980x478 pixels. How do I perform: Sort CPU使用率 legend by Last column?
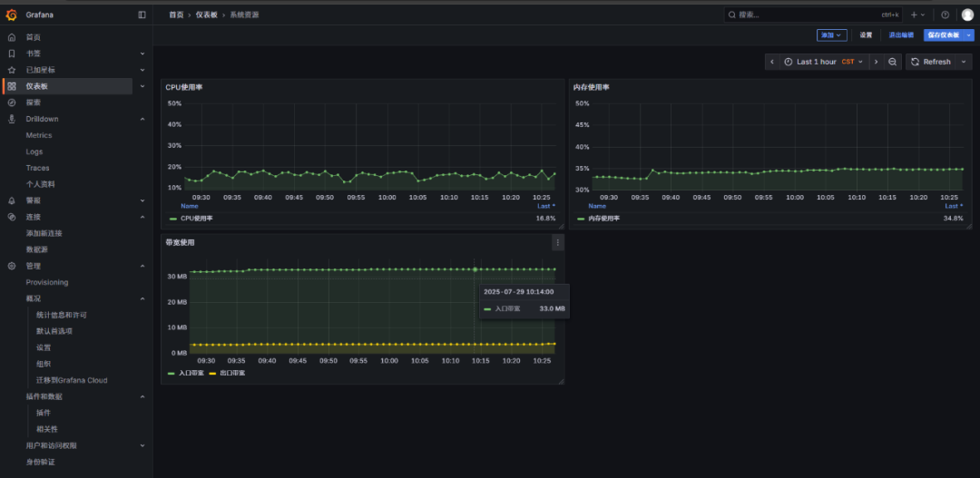[546, 206]
